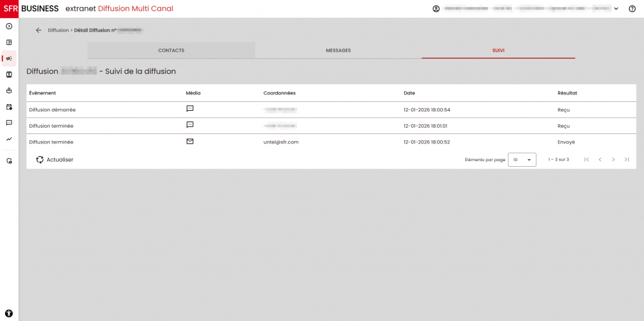
Task: Switch to the MESSAGES tab
Action: 338,50
